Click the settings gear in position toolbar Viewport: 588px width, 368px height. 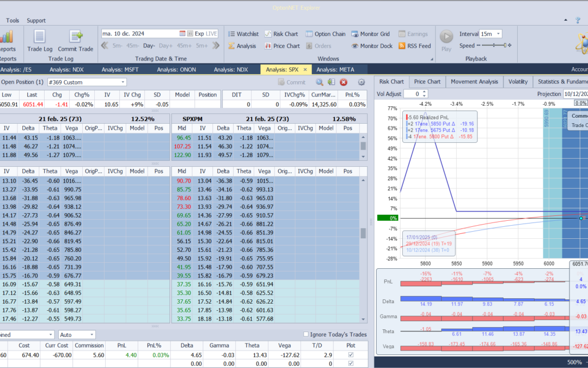[x=362, y=82]
